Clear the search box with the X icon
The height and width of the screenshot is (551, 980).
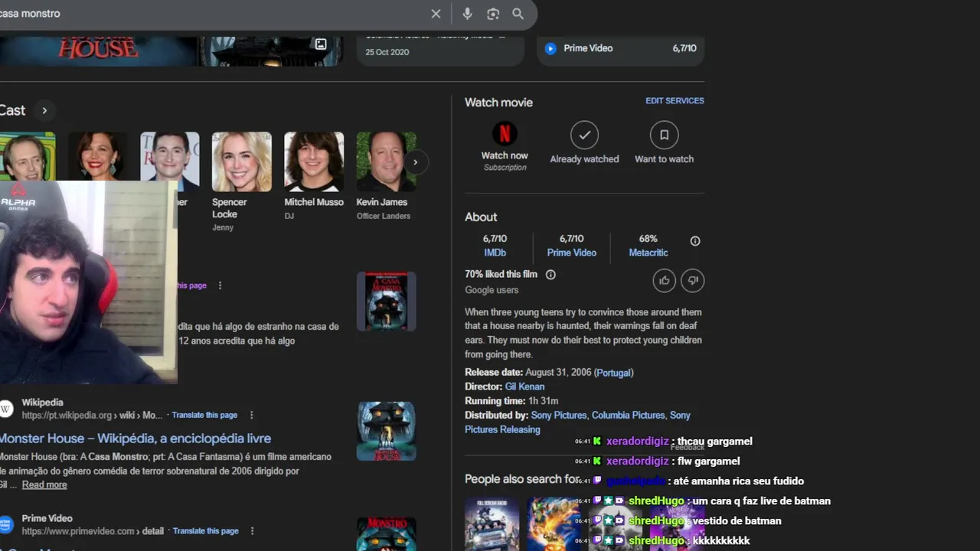(x=436, y=14)
